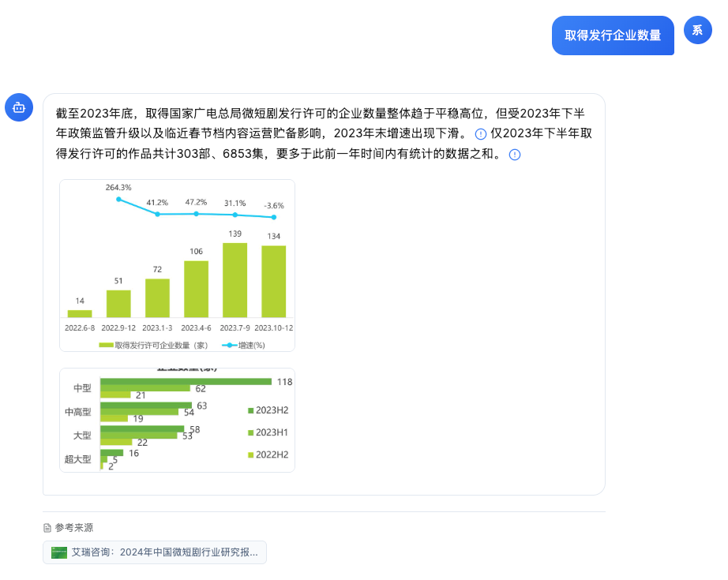Click the user avatar labeled 系
This screenshot has height=580, width=728.
click(x=697, y=30)
